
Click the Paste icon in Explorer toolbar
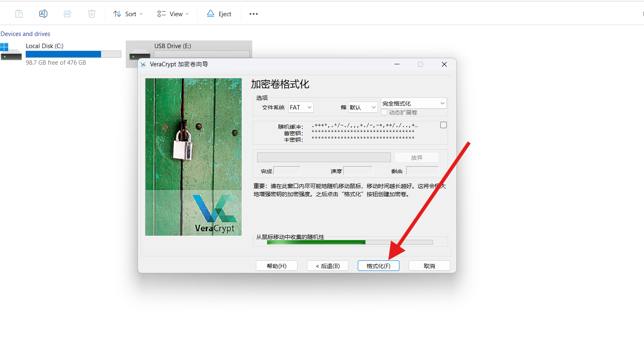[19, 14]
